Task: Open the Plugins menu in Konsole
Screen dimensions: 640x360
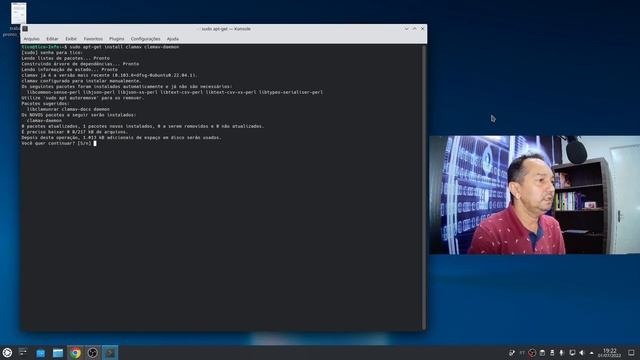Action: point(116,39)
